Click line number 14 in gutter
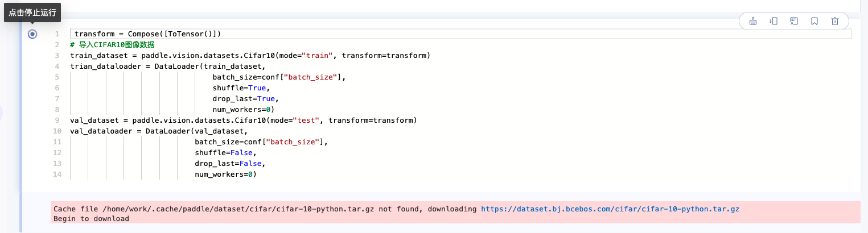Image resolution: width=868 pixels, height=233 pixels. click(56, 174)
